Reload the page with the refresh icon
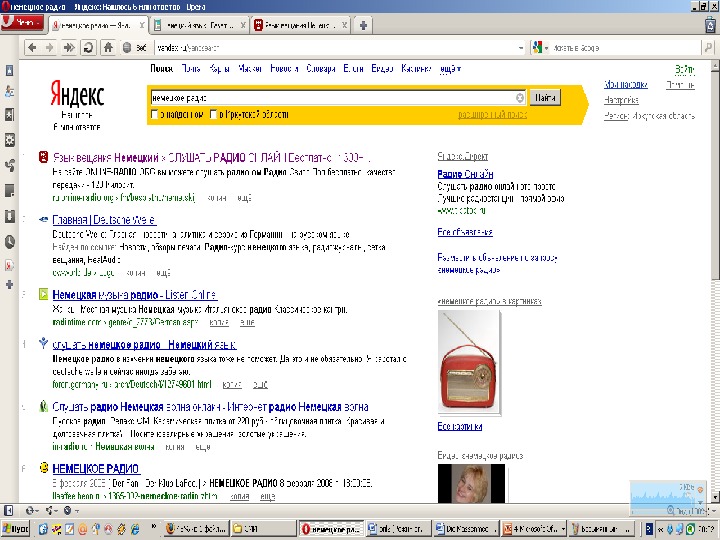720x540 pixels. click(88, 47)
